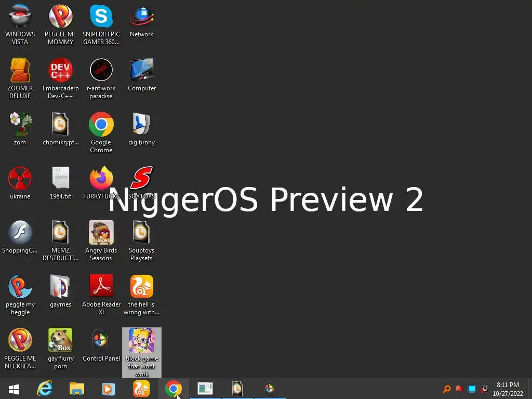Image resolution: width=532 pixels, height=399 pixels.
Task: Open the ukraine radiation-symbol icon
Action: click(20, 182)
